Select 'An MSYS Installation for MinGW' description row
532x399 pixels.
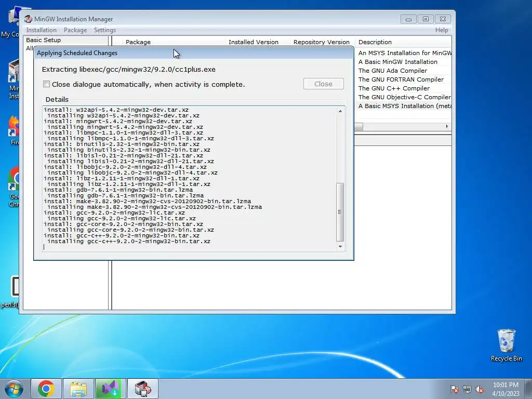[x=405, y=53]
